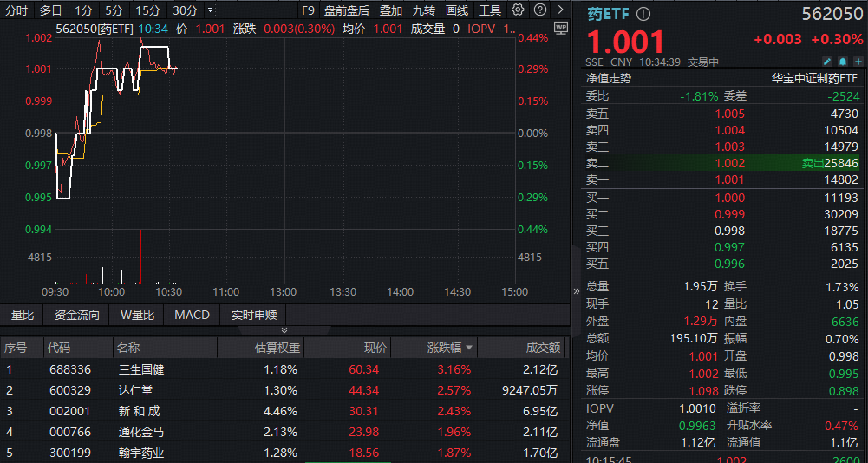This screenshot has height=463, width=868.
Task: Sort by 涨跌幅 column header arrow
Action: [469, 348]
